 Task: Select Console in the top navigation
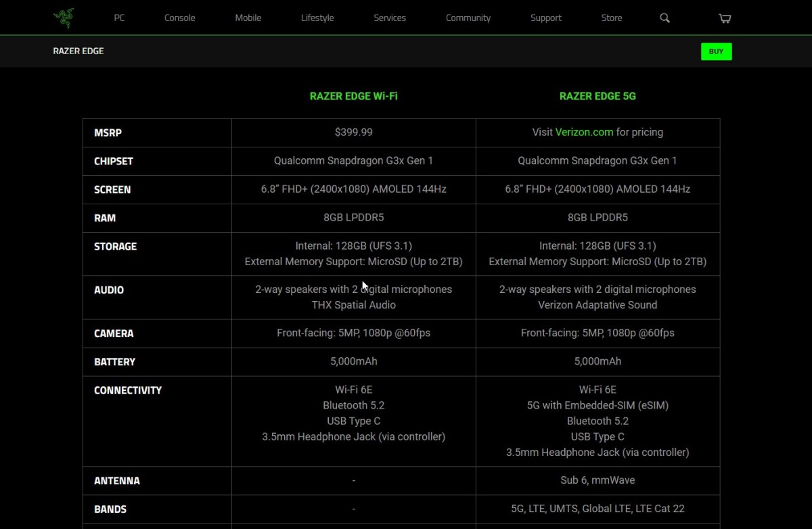pos(179,18)
